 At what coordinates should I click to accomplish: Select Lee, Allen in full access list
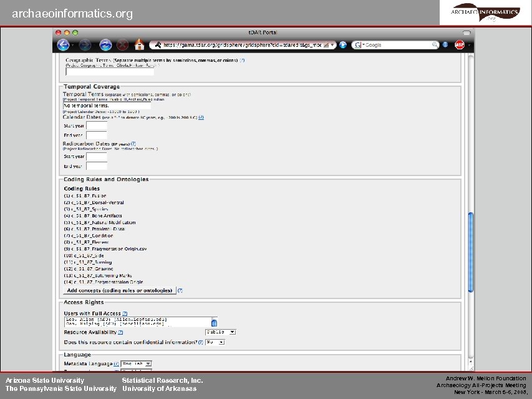click(x=116, y=320)
